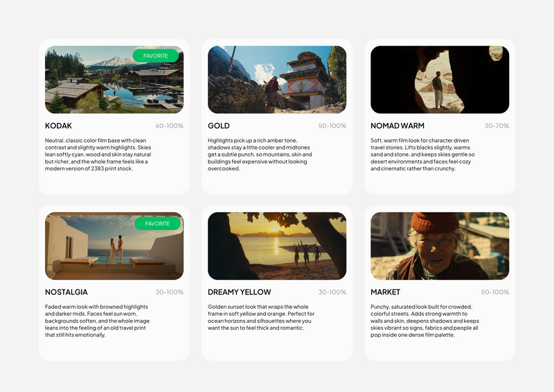This screenshot has width=554, height=392.
Task: Click the 60-100% range on Kodak
Action: pyautogui.click(x=169, y=126)
